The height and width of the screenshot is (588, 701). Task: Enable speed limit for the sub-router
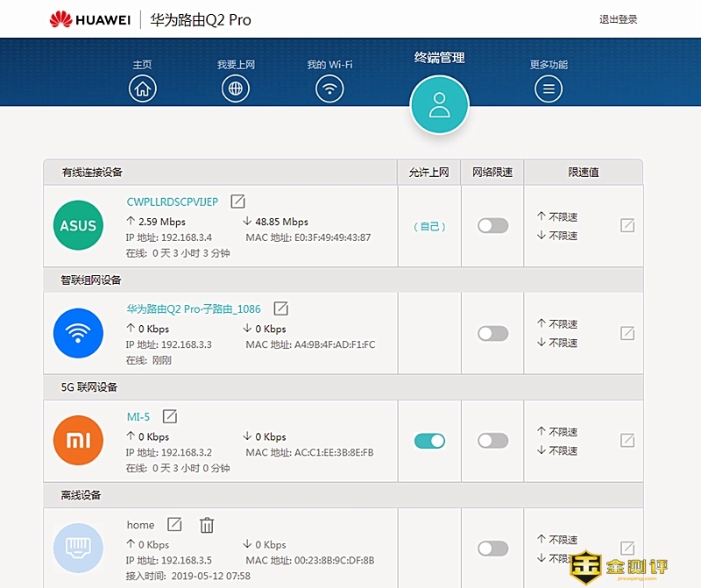click(492, 334)
